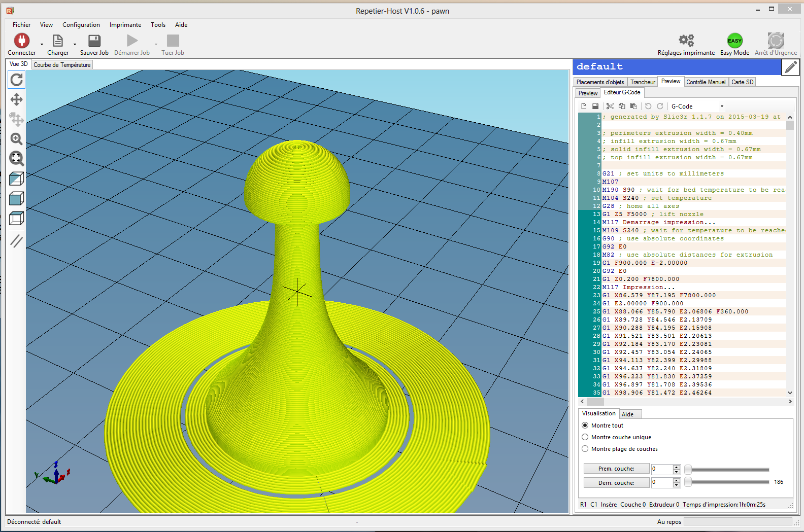Click Dern. couche number field
The width and height of the screenshot is (804, 532).
pyautogui.click(x=662, y=483)
